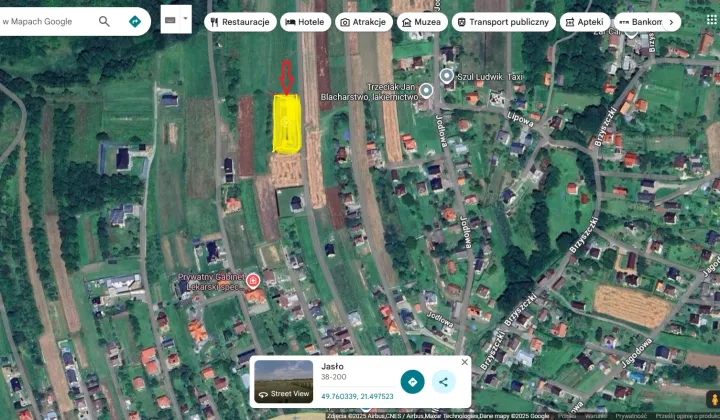The height and width of the screenshot is (420, 720).
Task: Click the Szul Ludwik Taxi map pin
Action: click(x=446, y=76)
